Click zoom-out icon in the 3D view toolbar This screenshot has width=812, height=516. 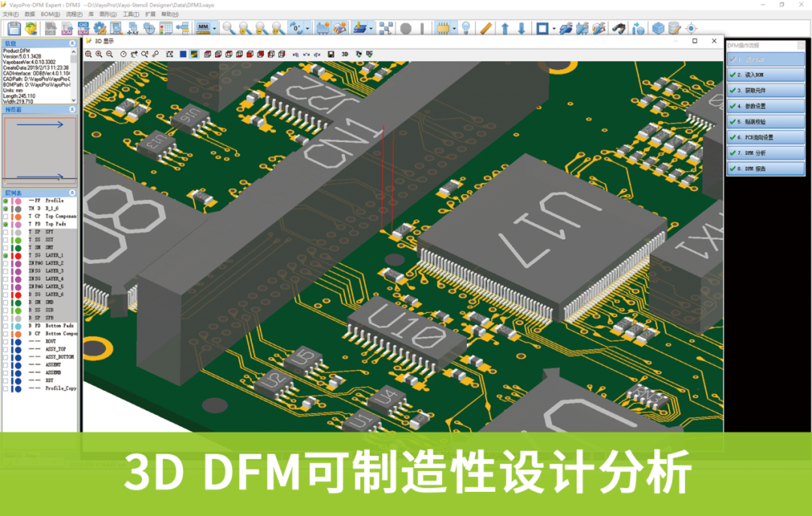pos(109,54)
